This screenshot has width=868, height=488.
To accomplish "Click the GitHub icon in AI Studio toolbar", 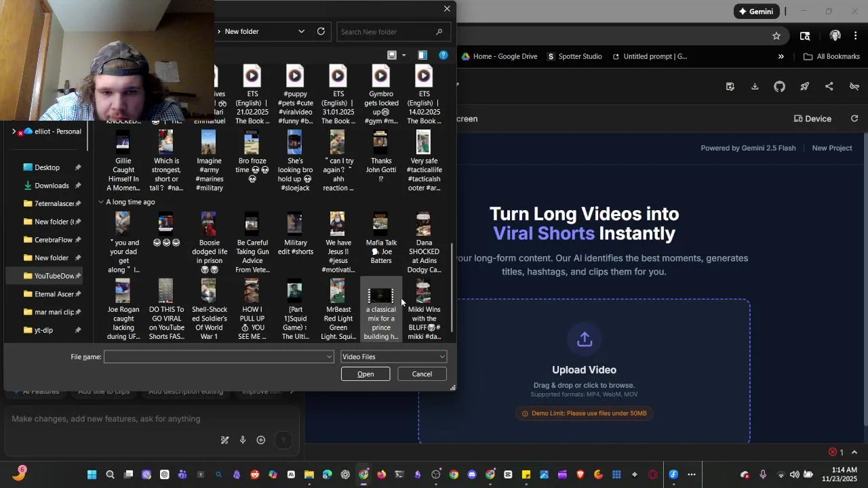I will 779,86.
